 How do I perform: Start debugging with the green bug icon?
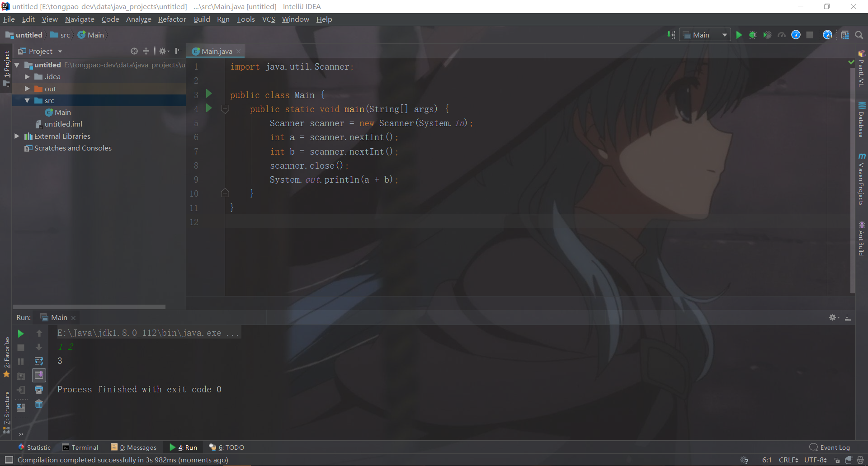[x=753, y=35]
